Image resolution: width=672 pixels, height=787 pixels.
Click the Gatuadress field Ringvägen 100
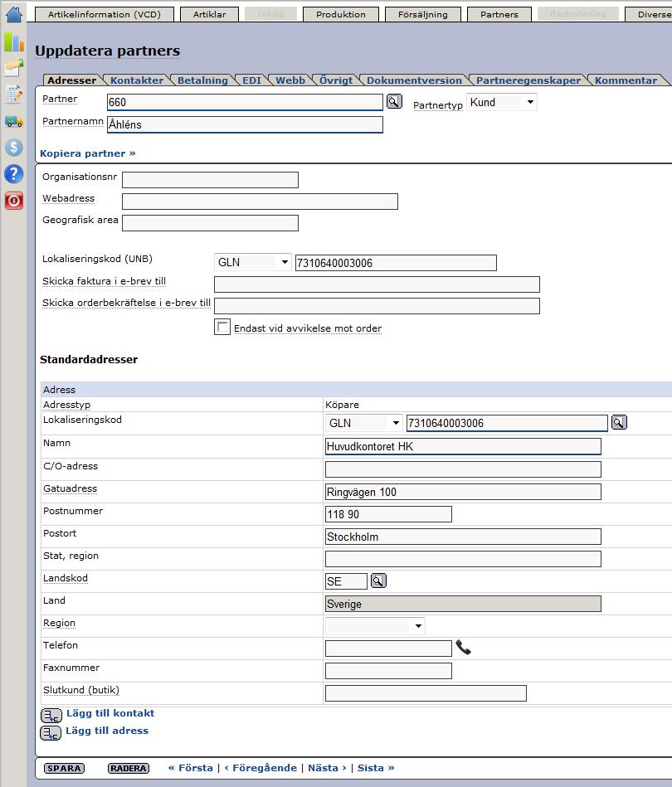click(x=463, y=492)
